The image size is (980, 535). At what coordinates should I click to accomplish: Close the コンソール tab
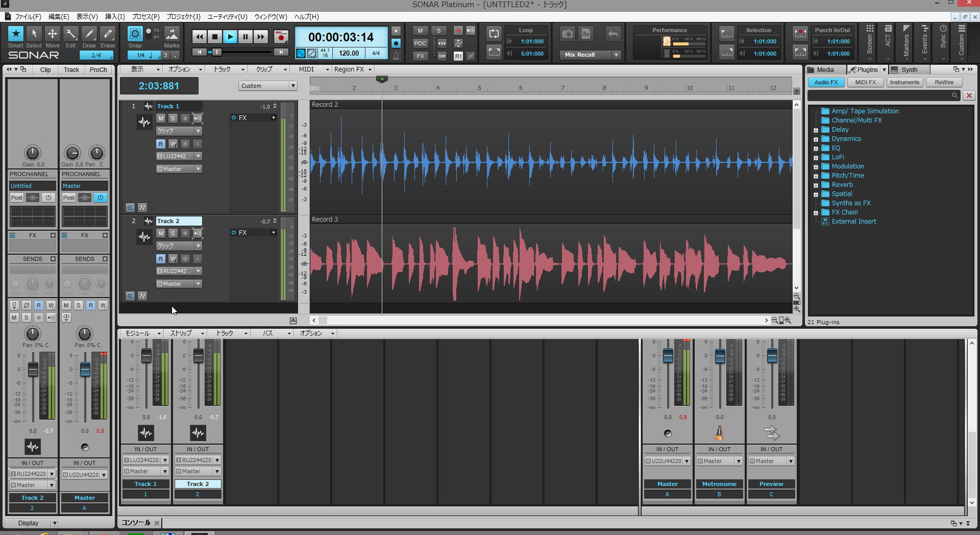[157, 523]
